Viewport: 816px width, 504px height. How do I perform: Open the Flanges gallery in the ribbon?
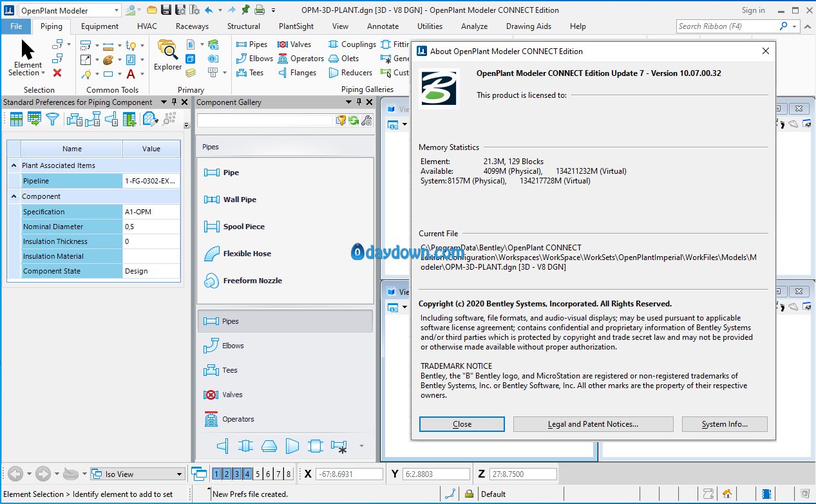pyautogui.click(x=297, y=73)
